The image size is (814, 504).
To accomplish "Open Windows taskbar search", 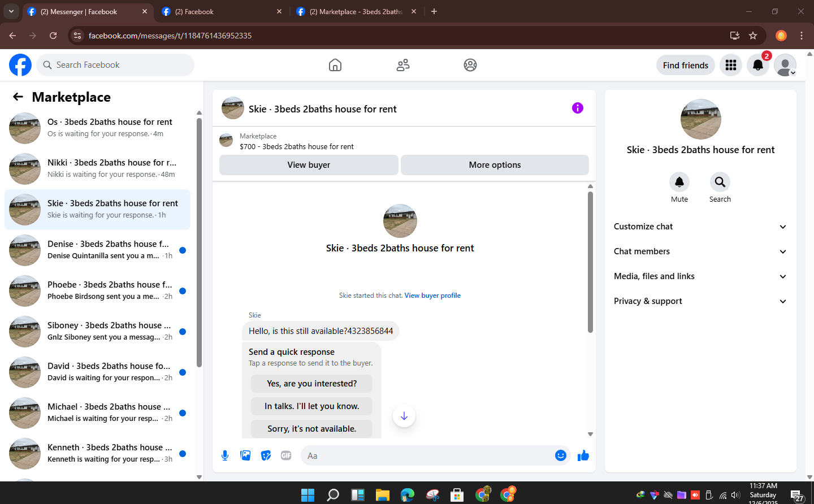I will [333, 495].
